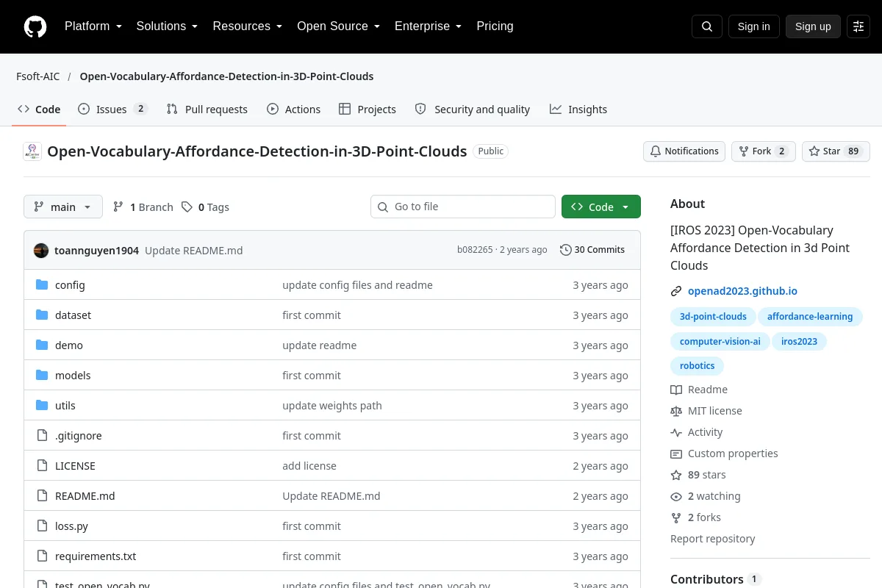Viewport: 882px width, 588px height.
Task: Open the Projects tab
Action: [x=367, y=110]
